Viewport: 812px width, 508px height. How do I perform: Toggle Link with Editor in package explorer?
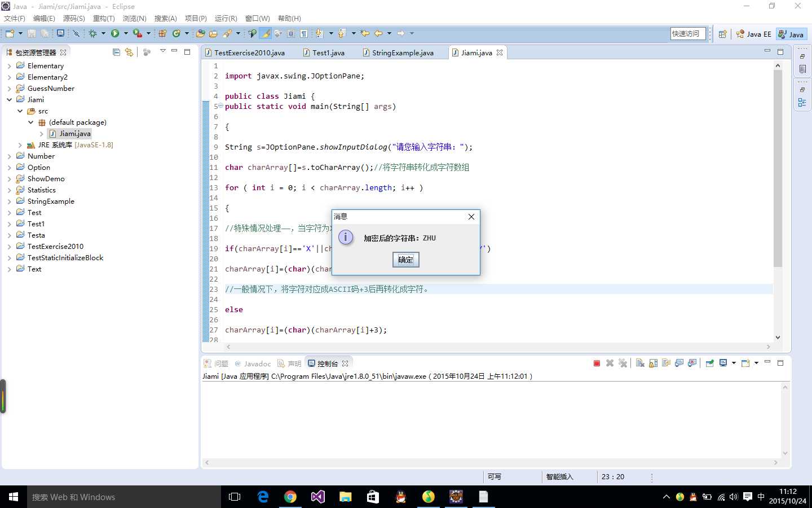pyautogui.click(x=129, y=52)
